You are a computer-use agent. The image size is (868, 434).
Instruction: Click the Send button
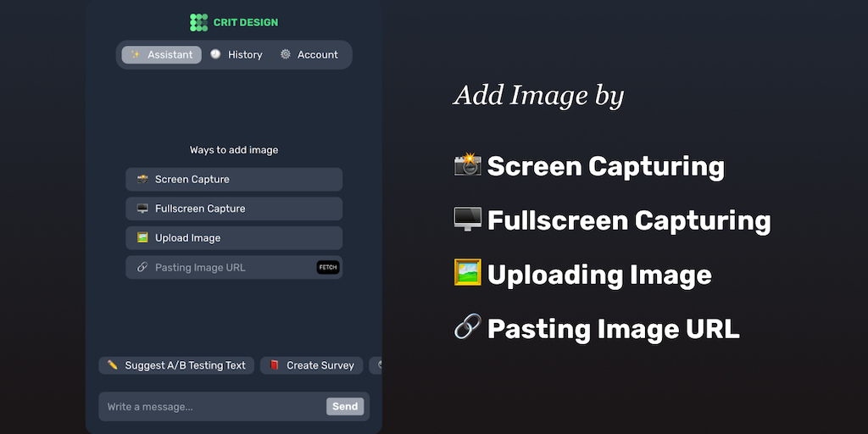pyautogui.click(x=345, y=406)
